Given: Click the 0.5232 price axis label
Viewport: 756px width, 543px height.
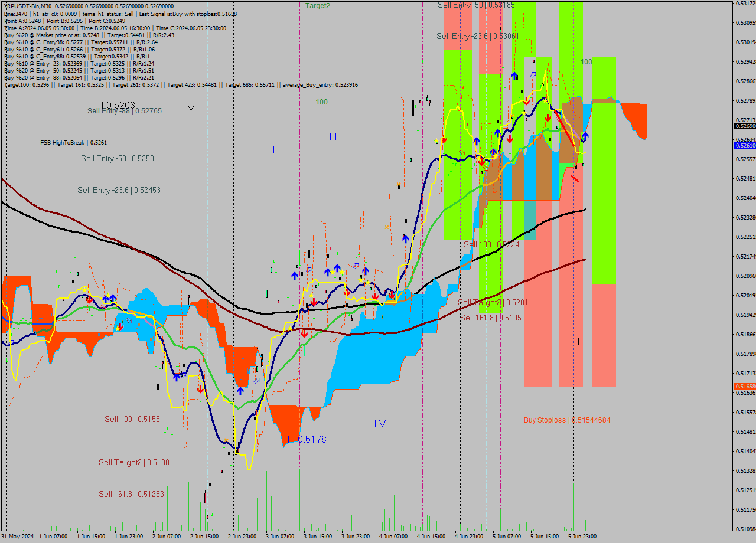Looking at the screenshot, I should [x=747, y=217].
